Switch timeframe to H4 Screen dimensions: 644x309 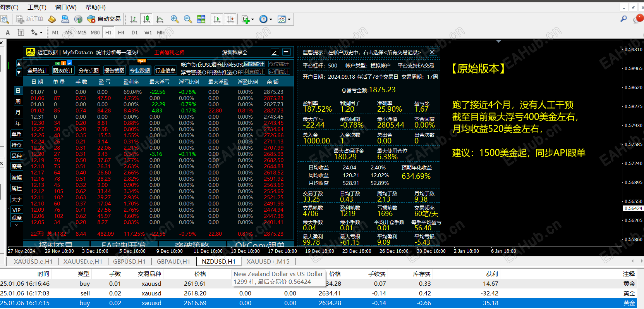pyautogui.click(x=121, y=33)
